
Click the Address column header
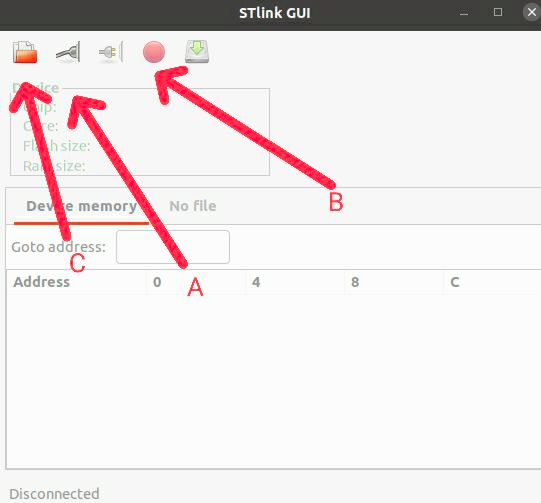(x=42, y=282)
